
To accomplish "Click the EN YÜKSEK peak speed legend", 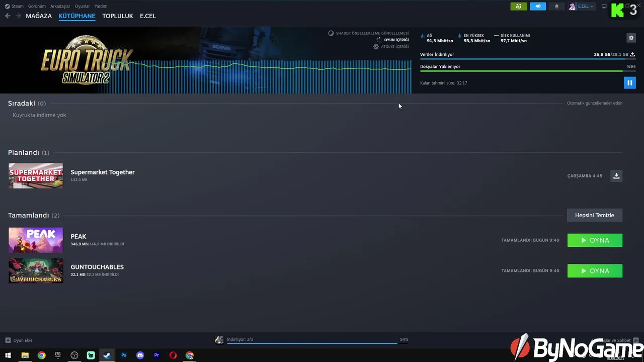I will (474, 38).
